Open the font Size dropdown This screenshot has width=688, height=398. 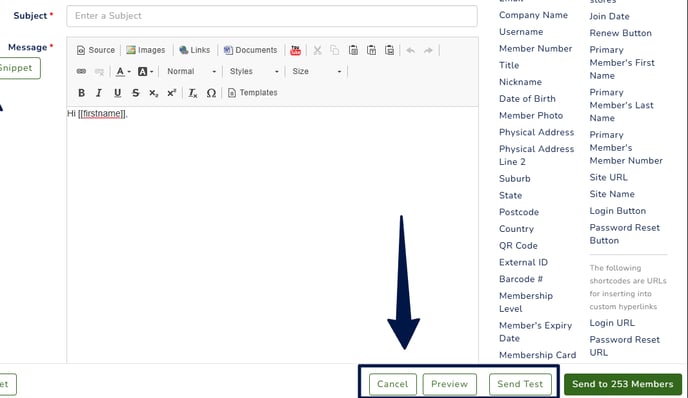316,71
